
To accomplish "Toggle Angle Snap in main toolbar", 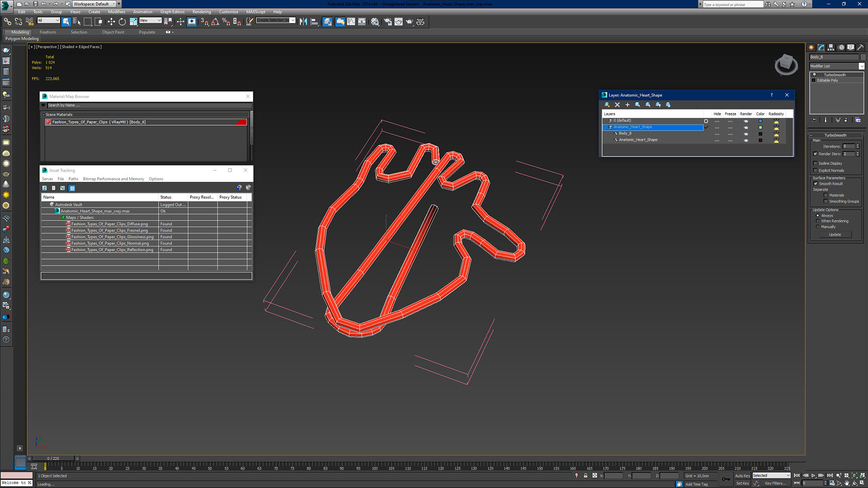I will click(215, 22).
